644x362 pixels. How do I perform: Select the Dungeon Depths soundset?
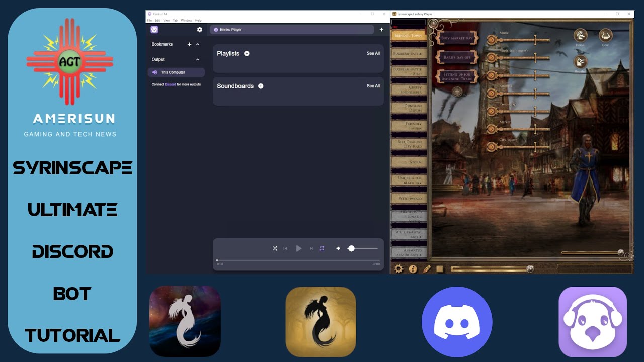(x=409, y=108)
